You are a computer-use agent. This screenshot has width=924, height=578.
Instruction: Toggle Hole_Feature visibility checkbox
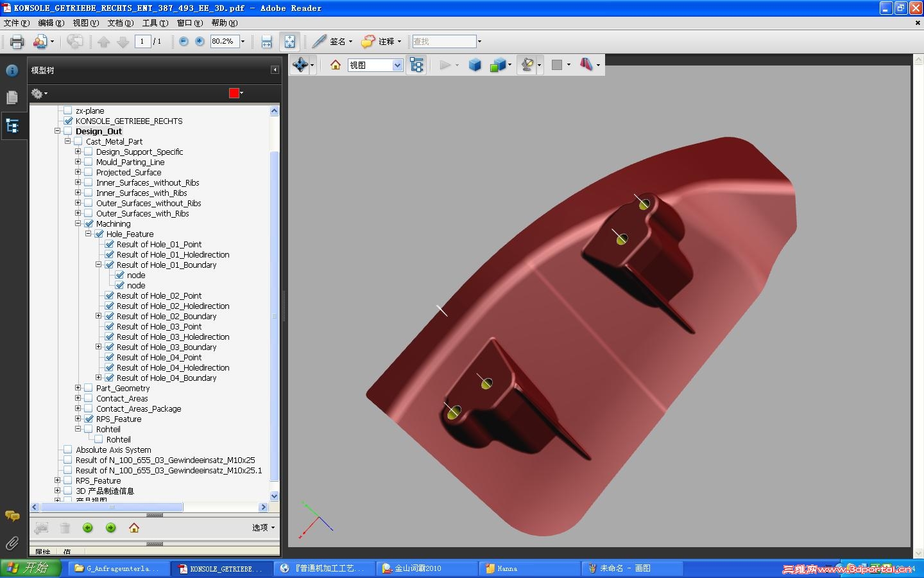pos(99,234)
